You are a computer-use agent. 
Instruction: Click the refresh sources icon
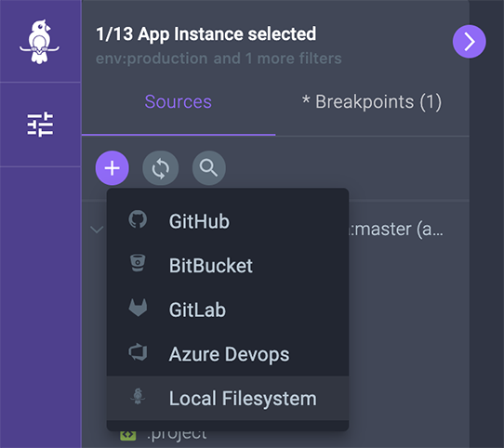tap(160, 168)
